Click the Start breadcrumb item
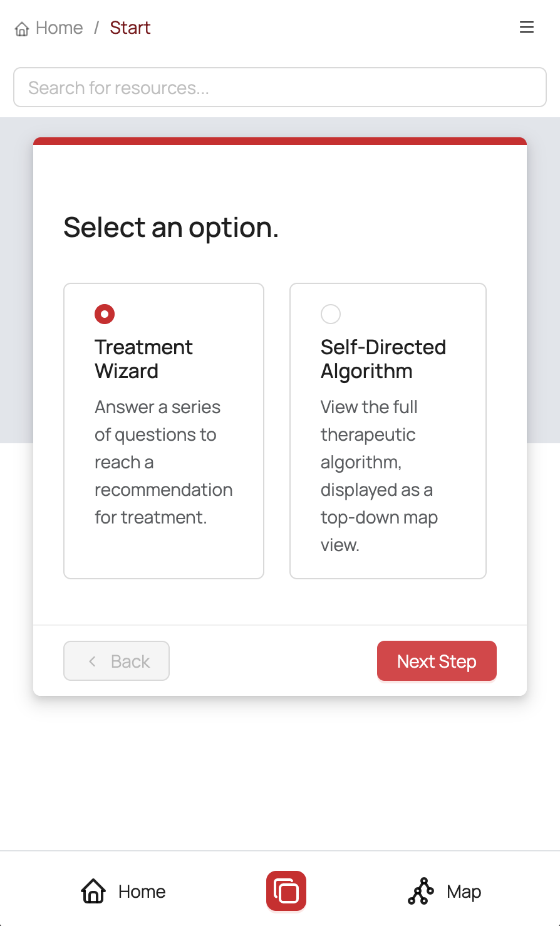This screenshot has height=926, width=560. tap(130, 28)
